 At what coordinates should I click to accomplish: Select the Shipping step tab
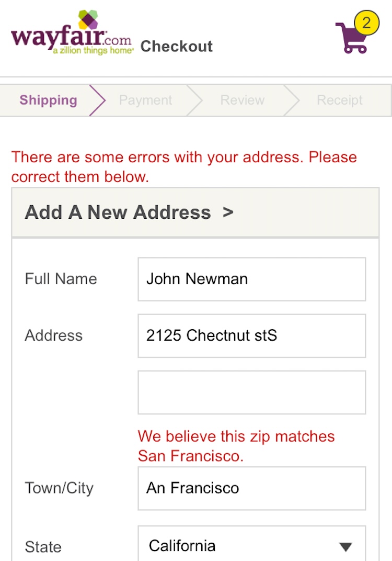pyautogui.click(x=48, y=100)
